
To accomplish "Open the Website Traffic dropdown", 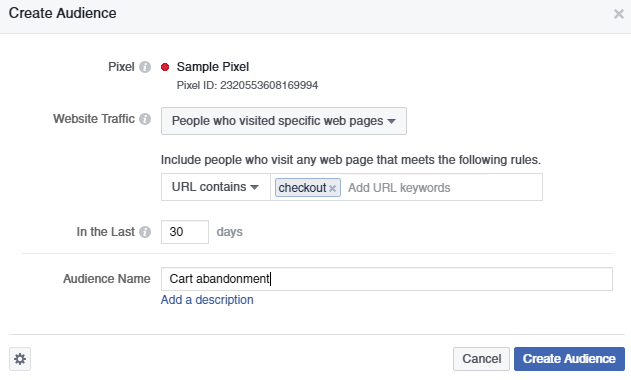I will [284, 121].
